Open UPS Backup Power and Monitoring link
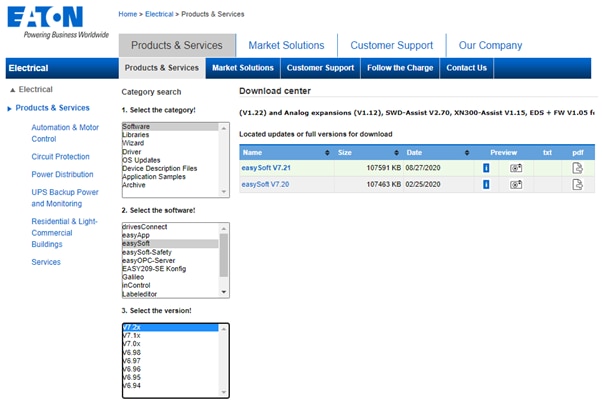 tap(65, 198)
